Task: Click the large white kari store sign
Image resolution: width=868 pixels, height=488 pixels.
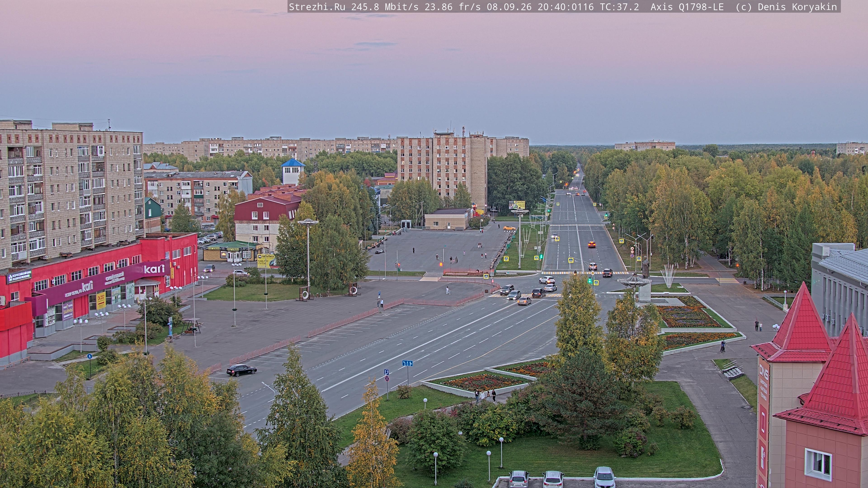Action: pos(154,269)
